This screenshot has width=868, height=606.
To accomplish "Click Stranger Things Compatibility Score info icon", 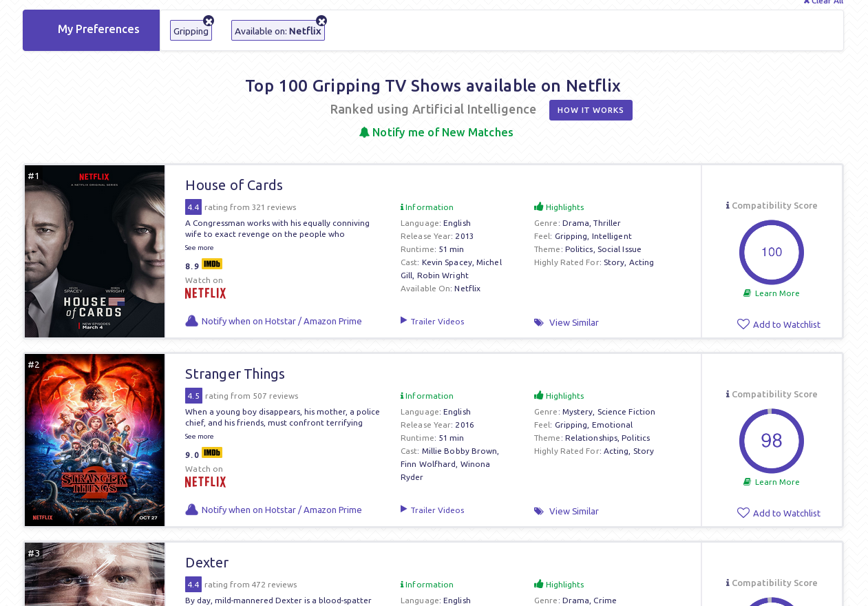I will [728, 394].
